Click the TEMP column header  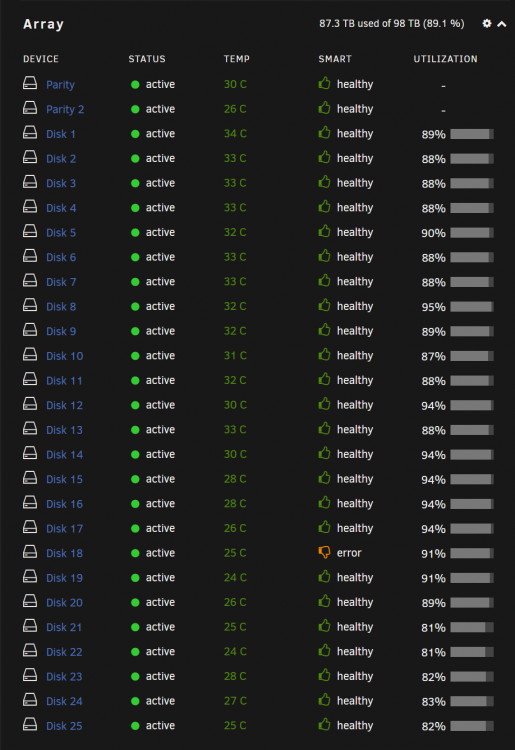pos(237,59)
